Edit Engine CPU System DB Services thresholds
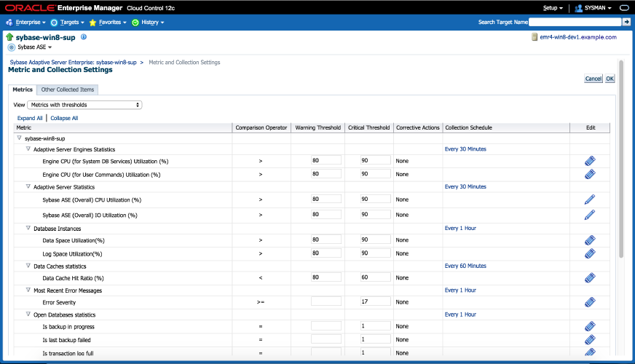 pos(590,161)
